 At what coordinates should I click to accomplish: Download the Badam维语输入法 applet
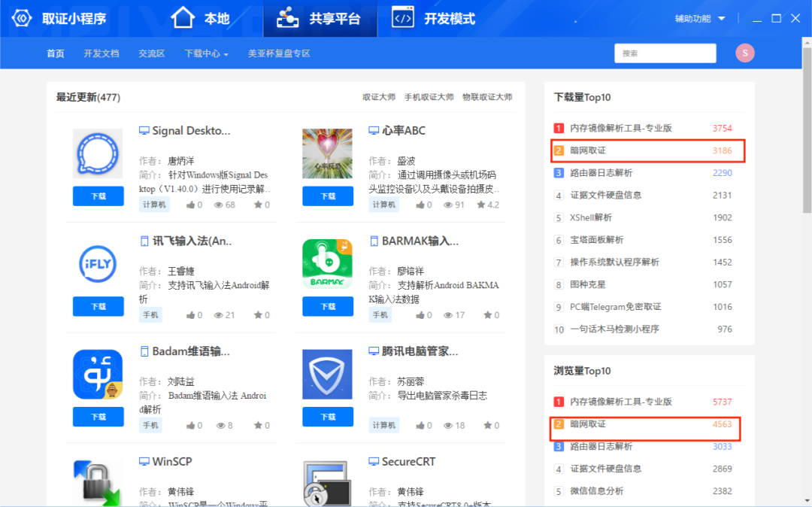pyautogui.click(x=98, y=417)
